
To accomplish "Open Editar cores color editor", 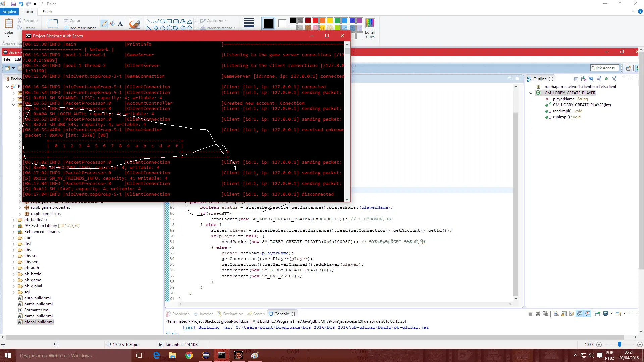I will pos(370,28).
